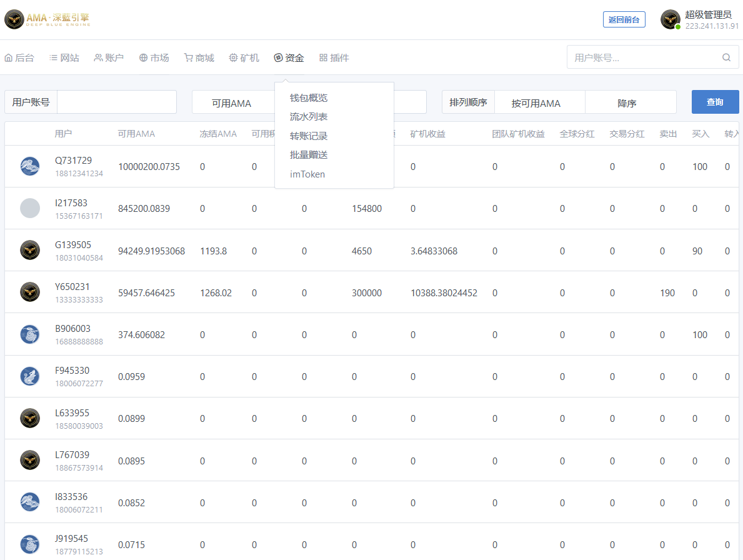The width and height of the screenshot is (743, 560).
Task: Click the top user account search box
Action: [652, 57]
